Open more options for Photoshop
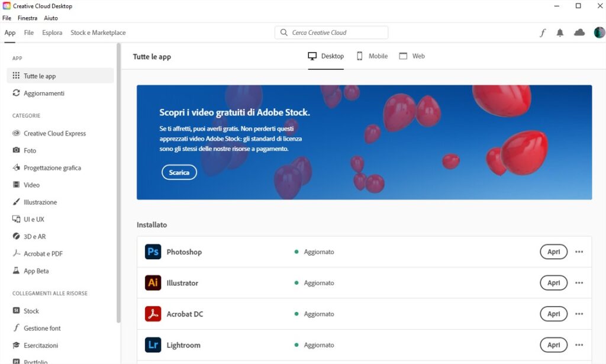Viewport: 606px width, 364px height. coord(579,252)
